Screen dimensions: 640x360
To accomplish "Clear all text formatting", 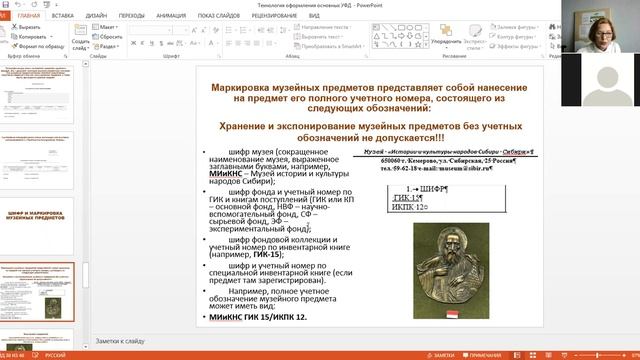I will pos(216,30).
